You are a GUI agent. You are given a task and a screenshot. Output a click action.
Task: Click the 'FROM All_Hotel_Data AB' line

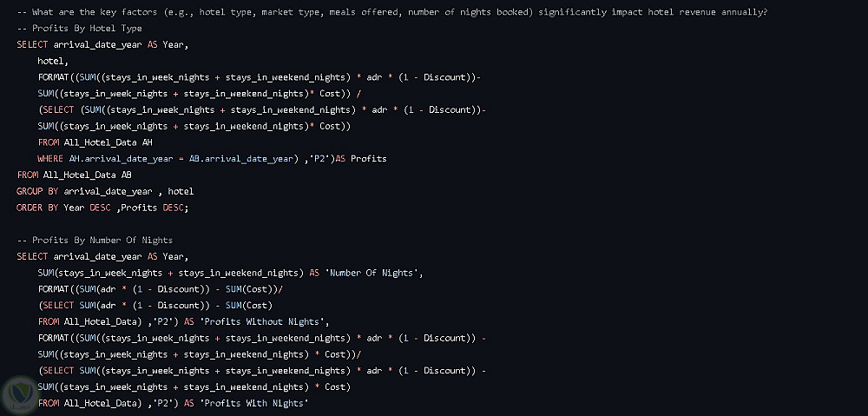pos(75,175)
